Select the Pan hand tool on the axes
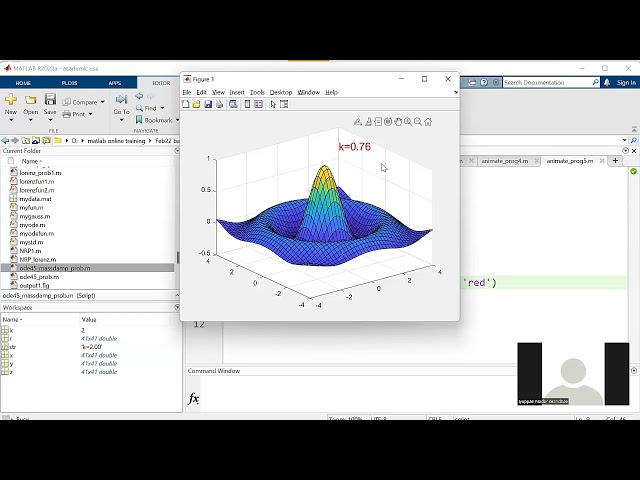This screenshot has height=480, width=640. point(398,122)
